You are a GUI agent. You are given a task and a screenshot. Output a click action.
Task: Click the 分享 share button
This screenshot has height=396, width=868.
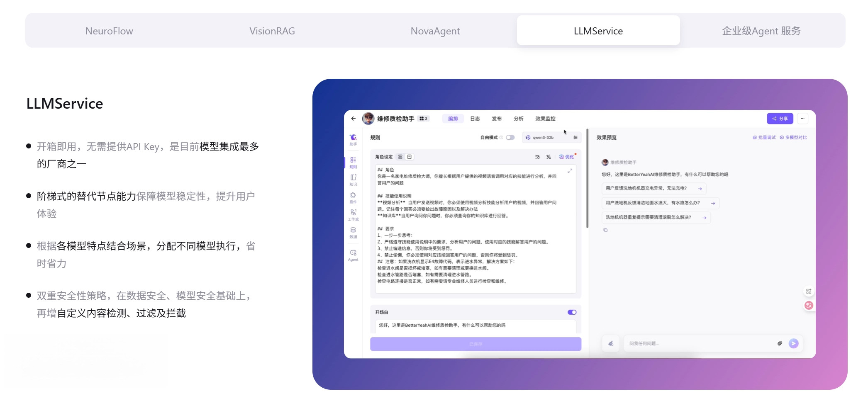click(780, 119)
